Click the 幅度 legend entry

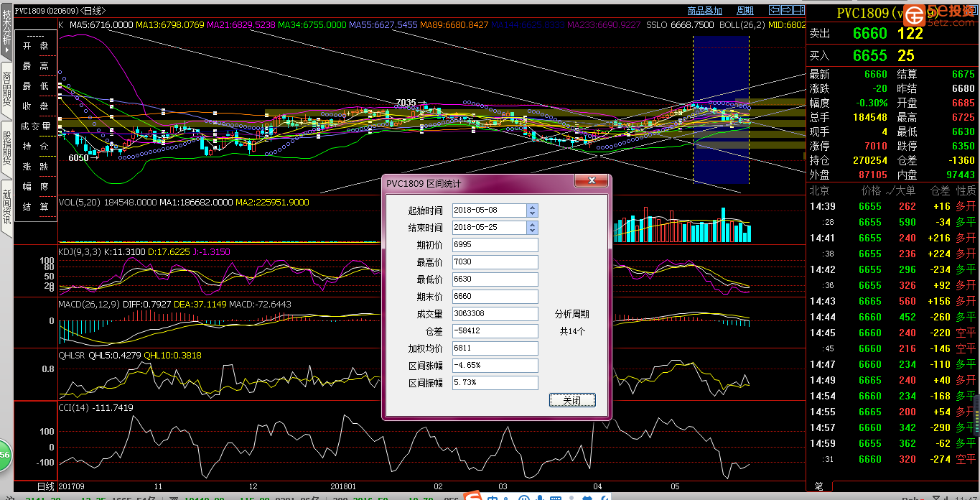[x=35, y=187]
